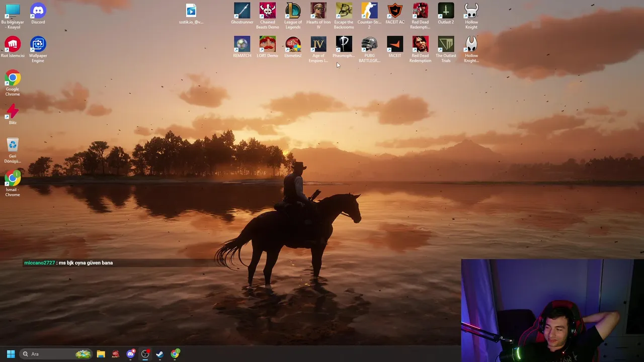Select the ssstik.io video file

191,14
